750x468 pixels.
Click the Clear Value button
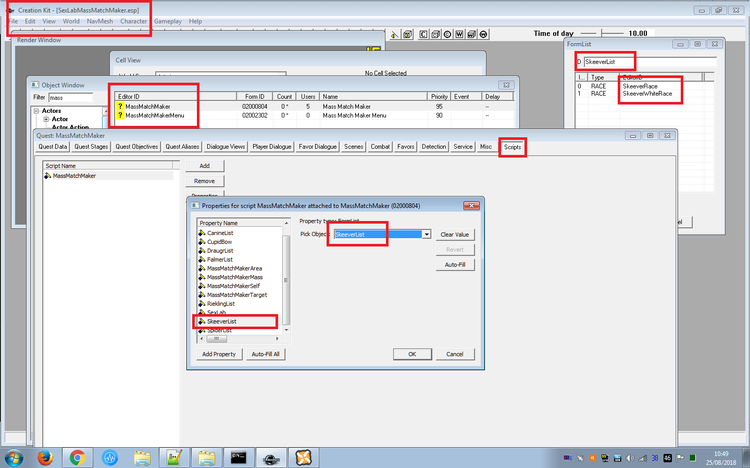[x=455, y=234]
